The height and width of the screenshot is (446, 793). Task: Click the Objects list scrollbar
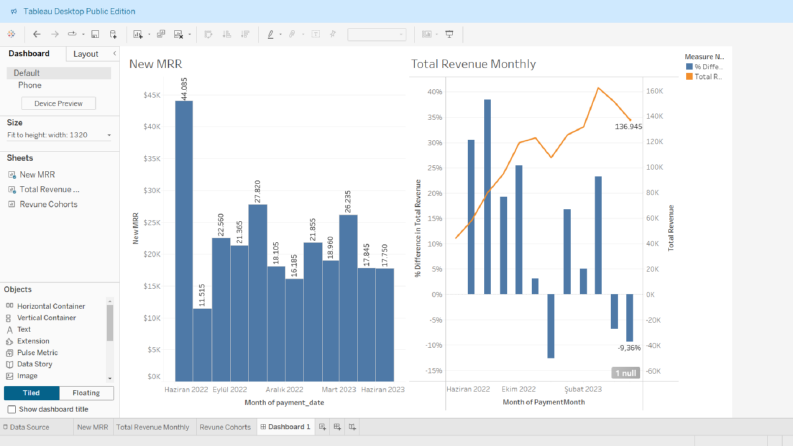pos(110,323)
